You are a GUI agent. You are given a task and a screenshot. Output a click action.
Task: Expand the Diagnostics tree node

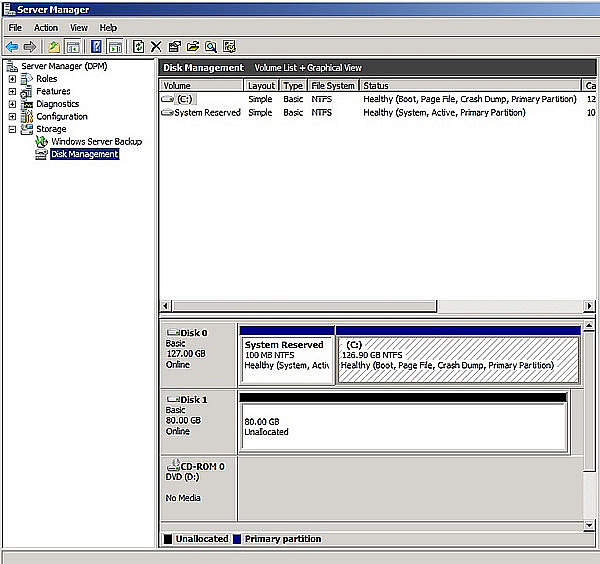pyautogui.click(x=13, y=104)
